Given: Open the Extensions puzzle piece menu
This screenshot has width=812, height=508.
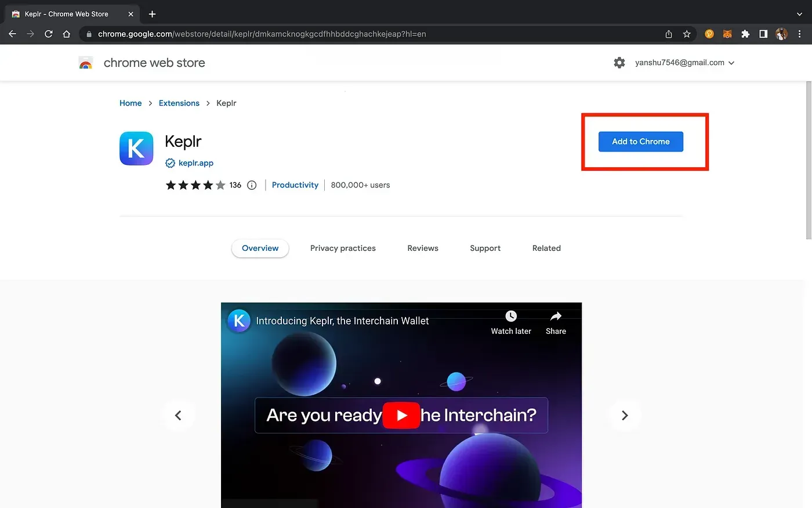Looking at the screenshot, I should (745, 34).
